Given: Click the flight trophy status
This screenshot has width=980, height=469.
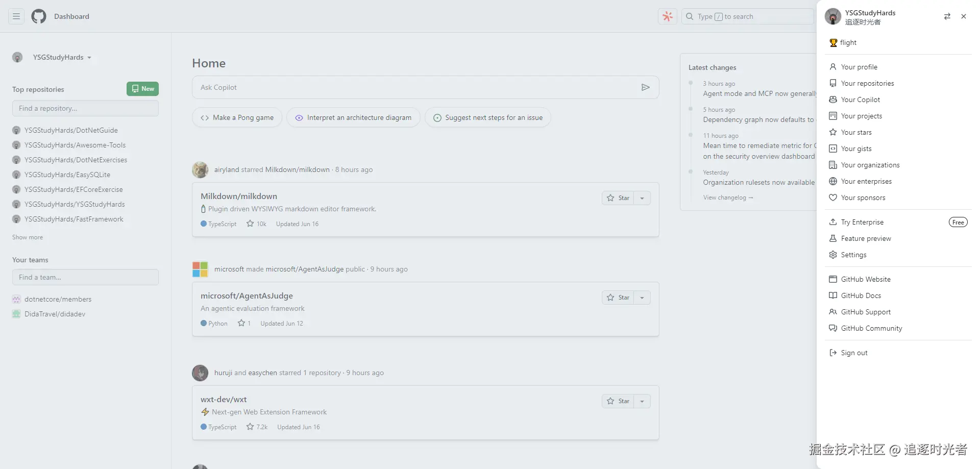Looking at the screenshot, I should click(843, 43).
